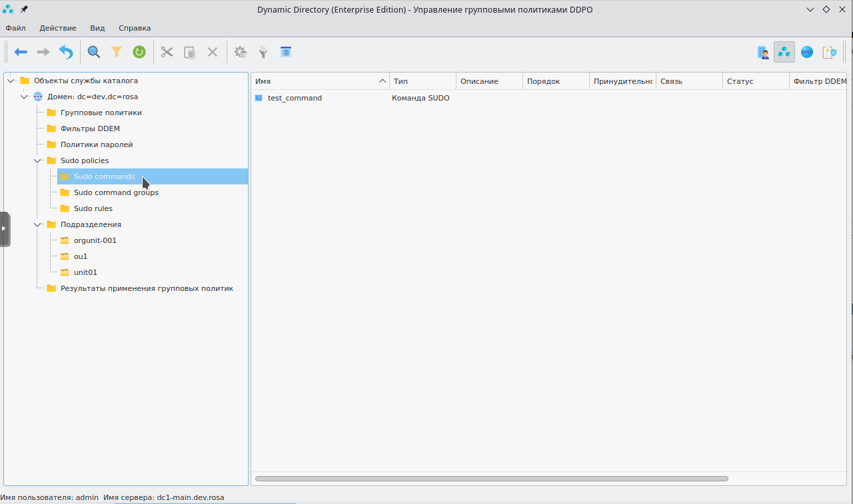Screen dimensions: 853x504
Task: Collapse the Домен: dc=dev,dc=rosa node
Action: [x=25, y=97]
